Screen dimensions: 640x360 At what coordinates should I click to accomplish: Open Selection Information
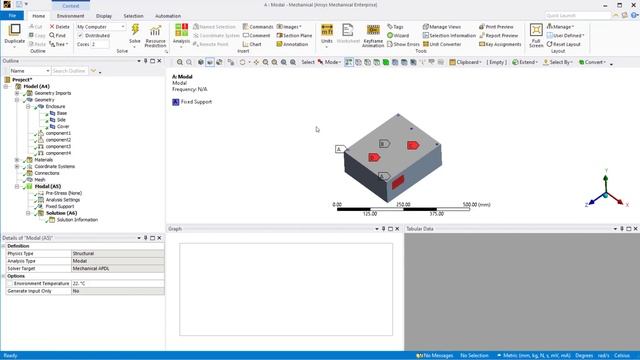coord(449,36)
